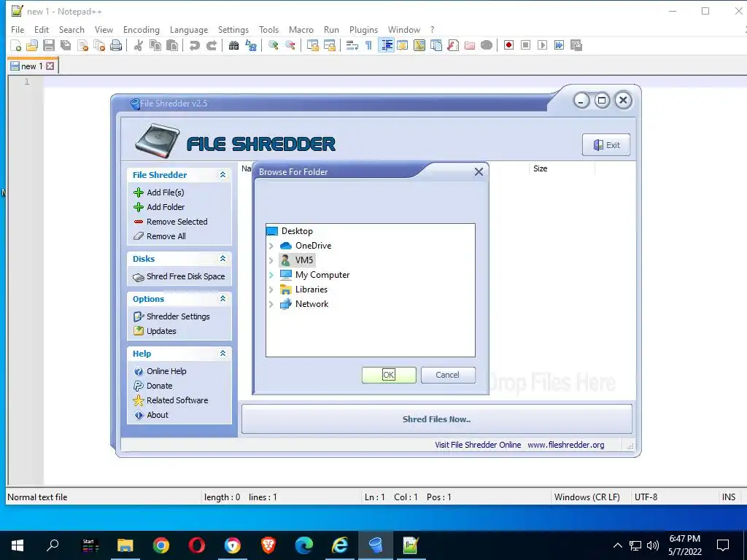The width and height of the screenshot is (747, 560).
Task: Collapse the File Shredder sidebar section
Action: [x=222, y=175]
